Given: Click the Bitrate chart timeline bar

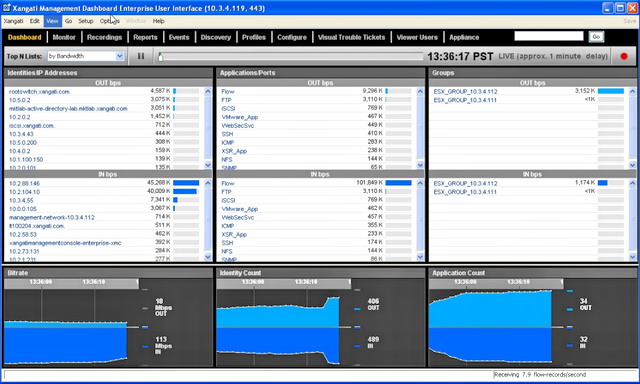Looking at the screenshot, I should point(71,283).
